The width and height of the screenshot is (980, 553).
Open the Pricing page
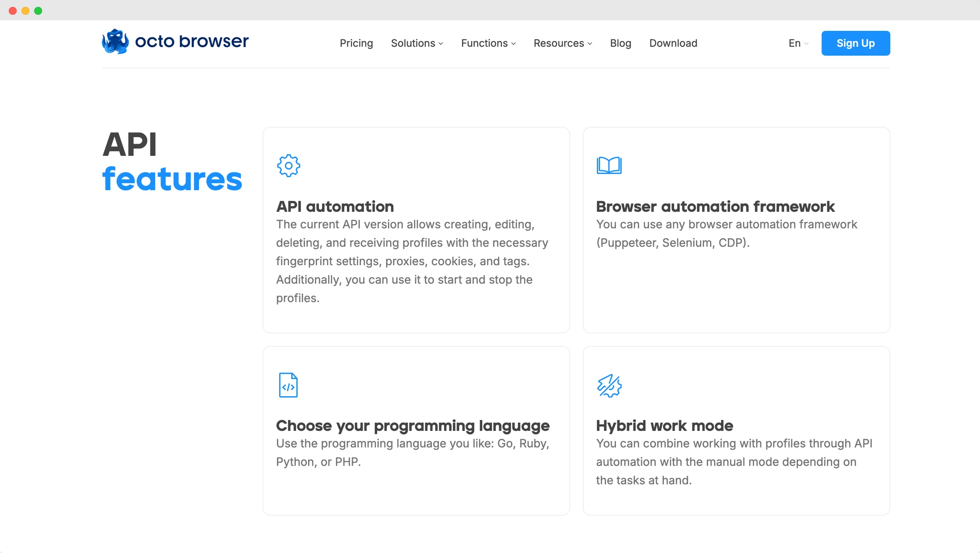point(356,43)
